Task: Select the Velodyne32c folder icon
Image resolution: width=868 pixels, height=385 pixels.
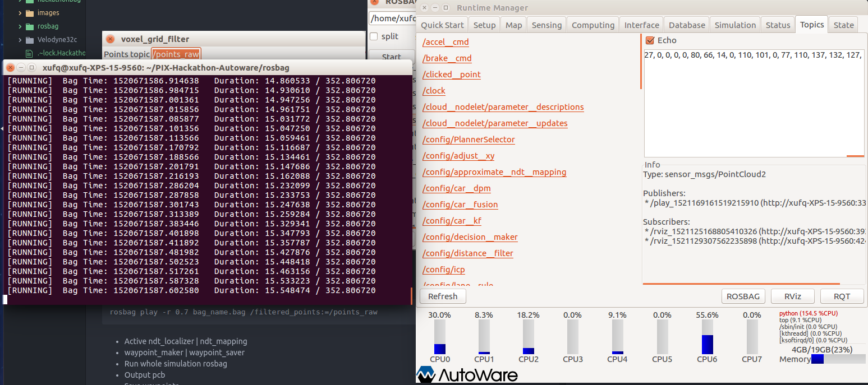Action: 30,40
